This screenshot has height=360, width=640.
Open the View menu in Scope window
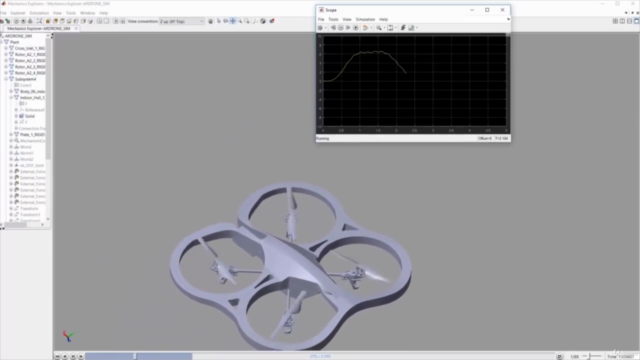[x=347, y=19]
